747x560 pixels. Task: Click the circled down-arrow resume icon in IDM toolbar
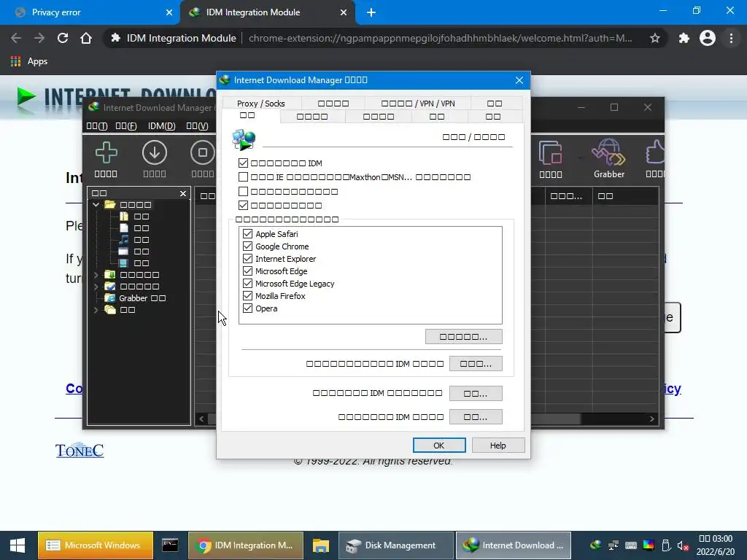(x=155, y=153)
